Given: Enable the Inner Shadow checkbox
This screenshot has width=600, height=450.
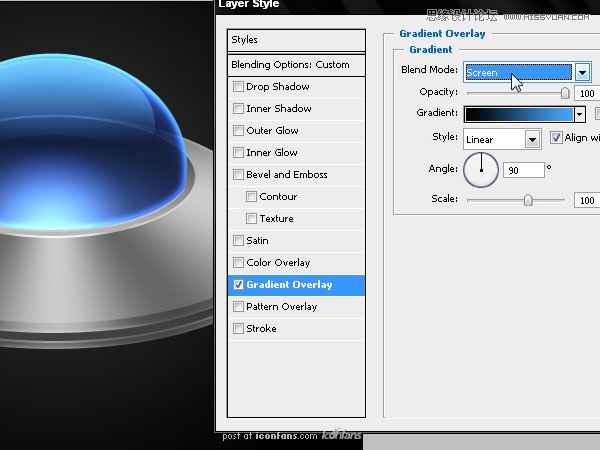Looking at the screenshot, I should pos(238,109).
